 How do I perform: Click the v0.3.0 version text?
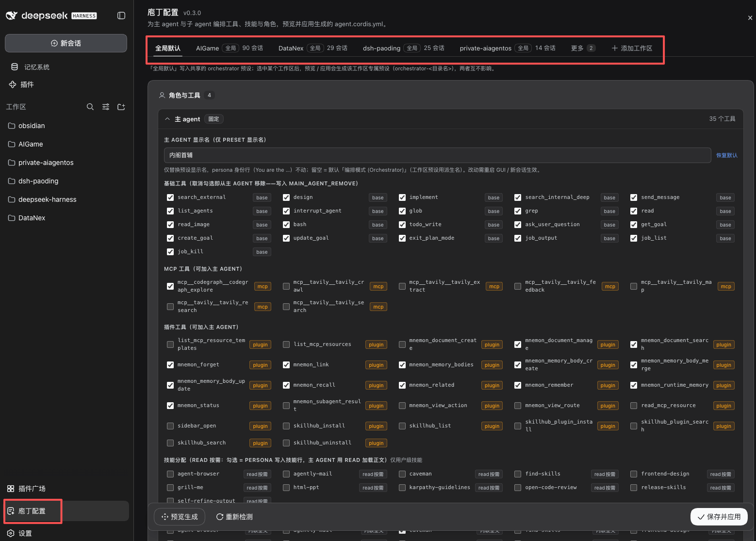192,13
